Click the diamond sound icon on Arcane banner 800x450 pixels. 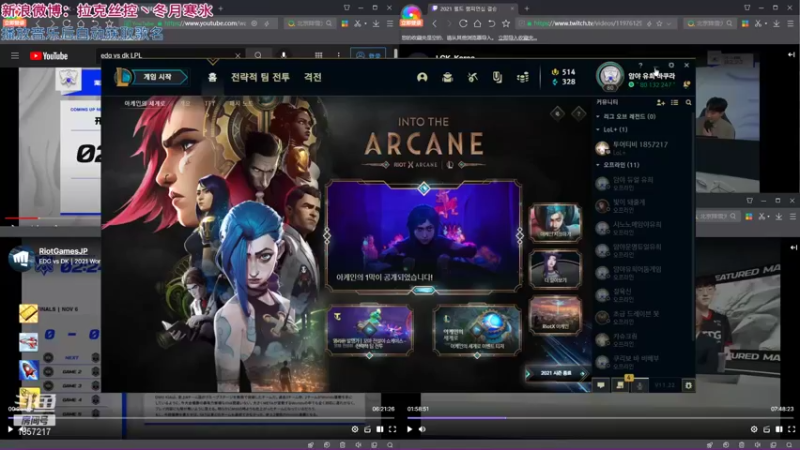coord(557,113)
